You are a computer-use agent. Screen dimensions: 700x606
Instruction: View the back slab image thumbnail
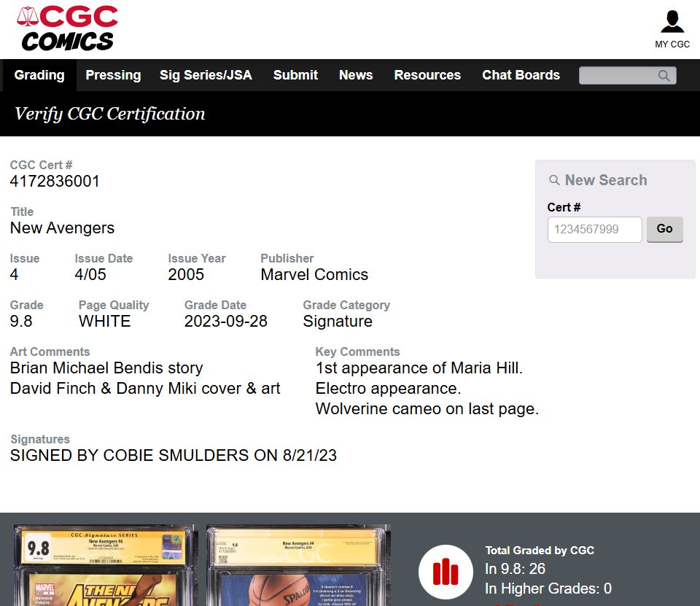click(x=298, y=565)
